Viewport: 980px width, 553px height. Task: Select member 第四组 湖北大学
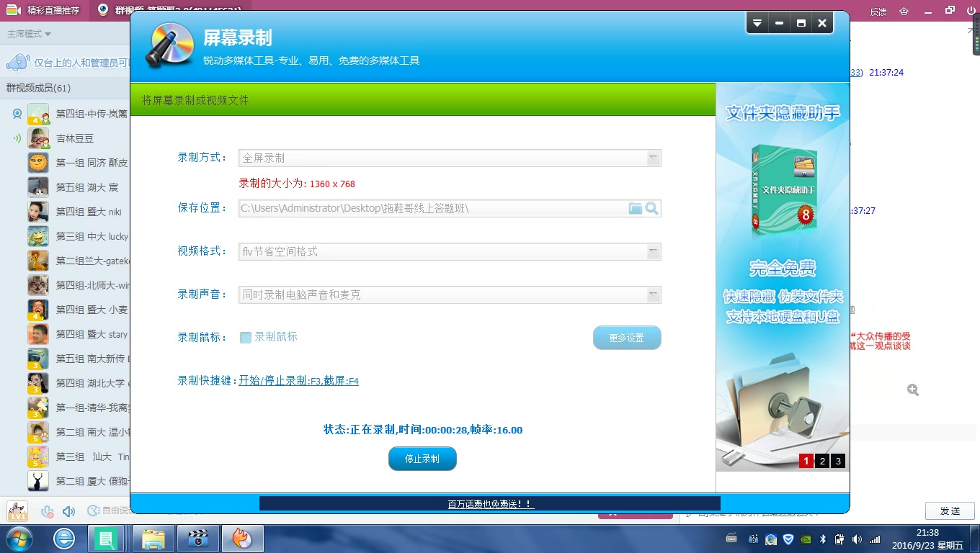pyautogui.click(x=65, y=383)
